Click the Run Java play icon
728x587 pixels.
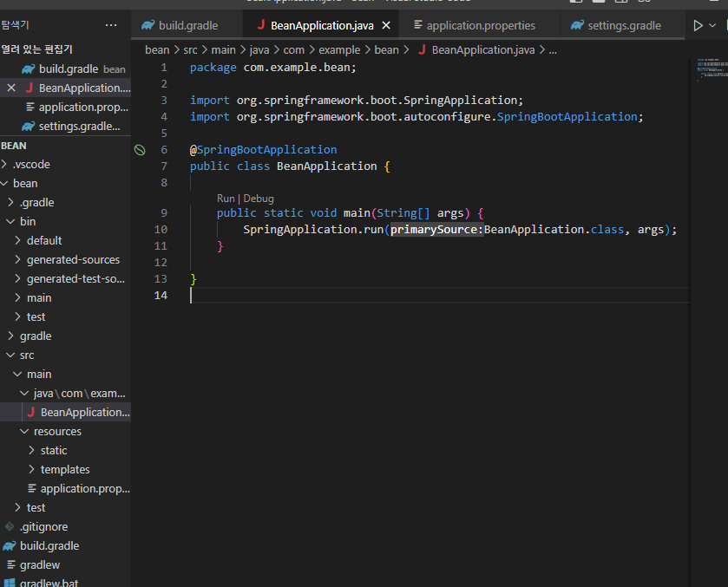[x=698, y=26]
